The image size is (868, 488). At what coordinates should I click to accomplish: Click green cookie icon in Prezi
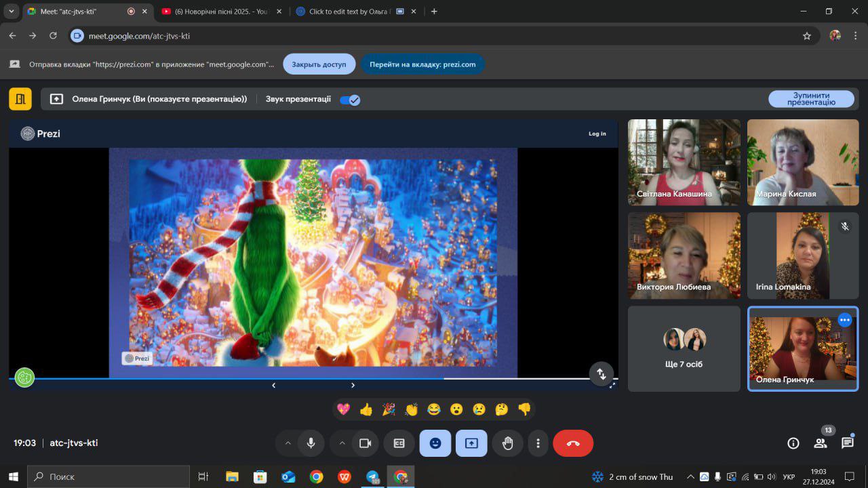pyautogui.click(x=24, y=378)
